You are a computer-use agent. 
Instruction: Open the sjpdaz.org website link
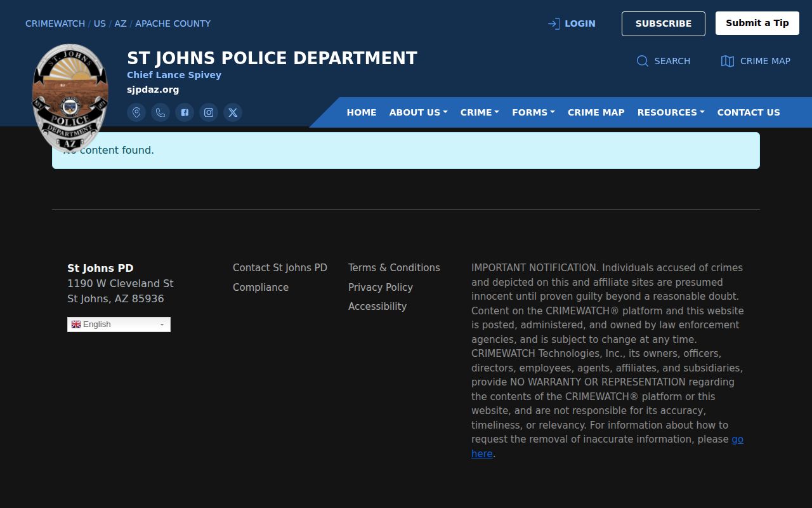coord(153,90)
